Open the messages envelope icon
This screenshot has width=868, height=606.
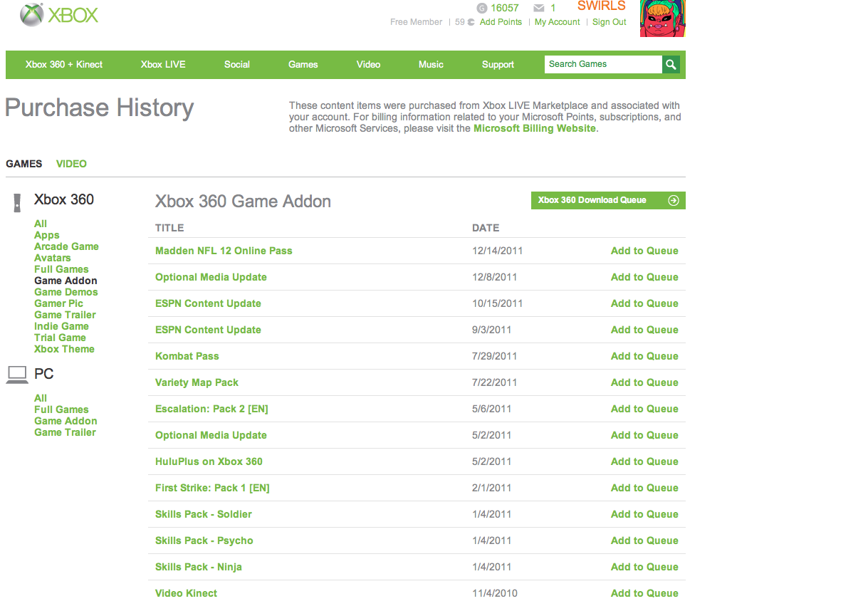click(539, 8)
